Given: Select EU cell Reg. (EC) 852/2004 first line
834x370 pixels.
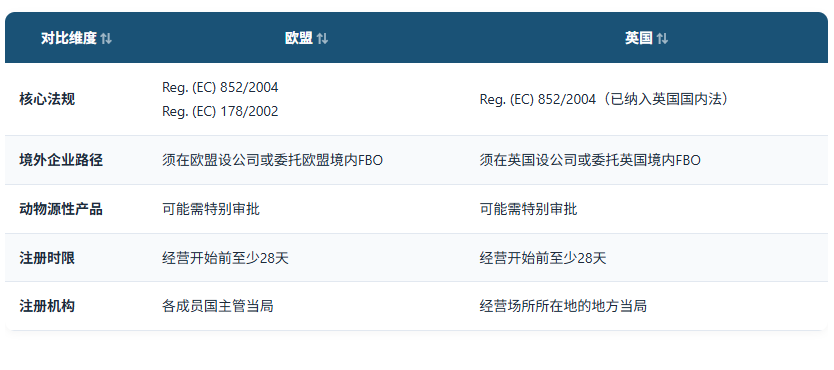Looking at the screenshot, I should pos(220,87).
